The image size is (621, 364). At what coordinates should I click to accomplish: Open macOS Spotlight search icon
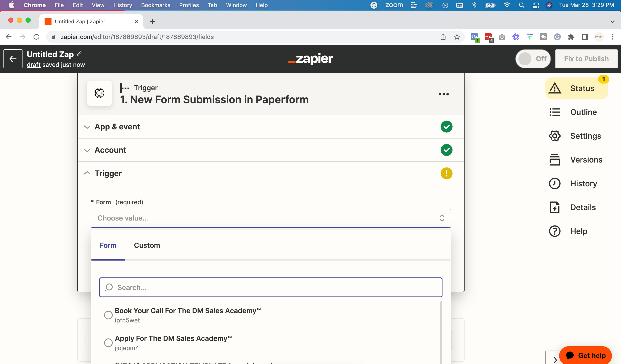click(x=521, y=5)
